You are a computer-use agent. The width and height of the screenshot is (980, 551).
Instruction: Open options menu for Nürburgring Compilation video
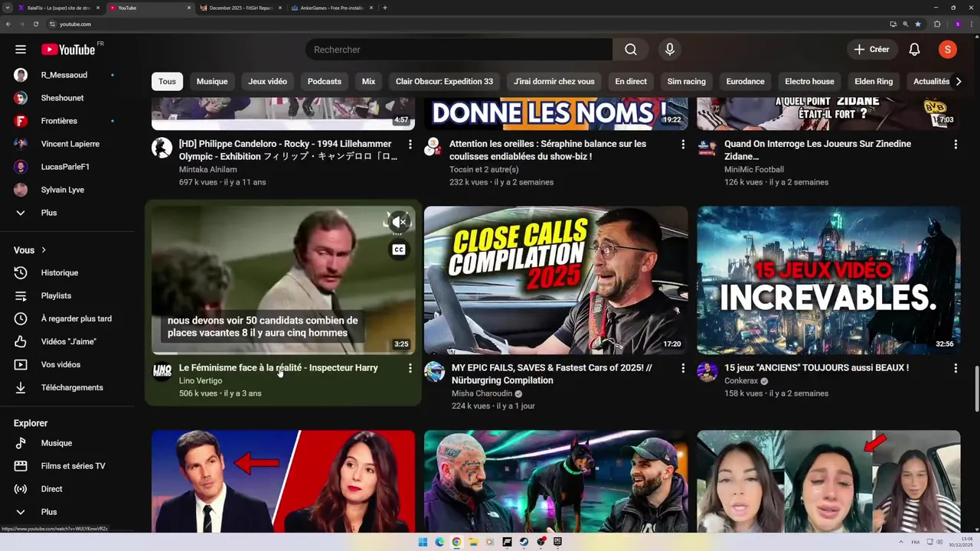tap(683, 369)
